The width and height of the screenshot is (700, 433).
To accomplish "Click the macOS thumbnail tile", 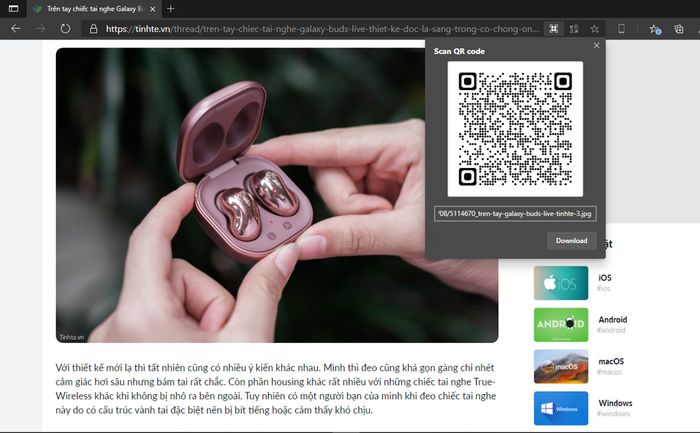I will [561, 366].
